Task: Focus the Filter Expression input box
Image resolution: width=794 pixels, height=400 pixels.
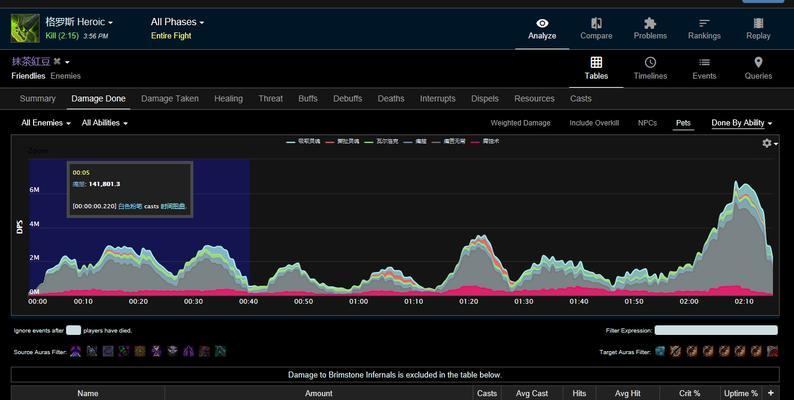Action: [x=716, y=330]
